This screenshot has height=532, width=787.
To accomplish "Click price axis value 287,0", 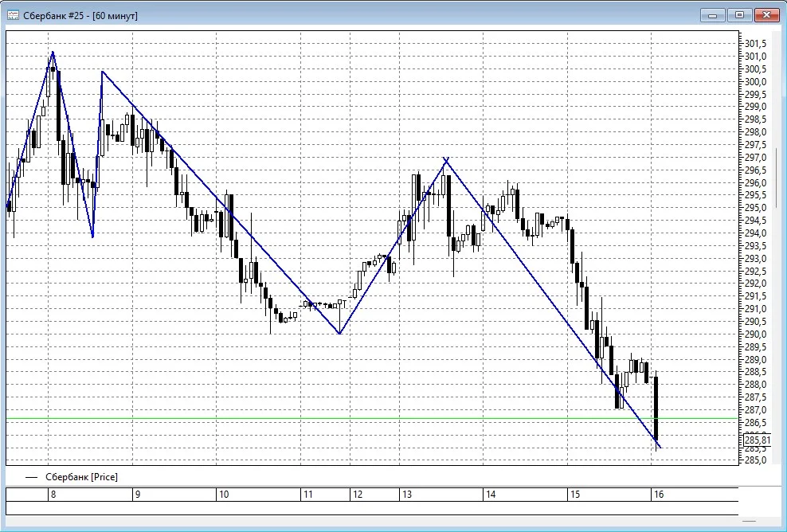I will 755,410.
